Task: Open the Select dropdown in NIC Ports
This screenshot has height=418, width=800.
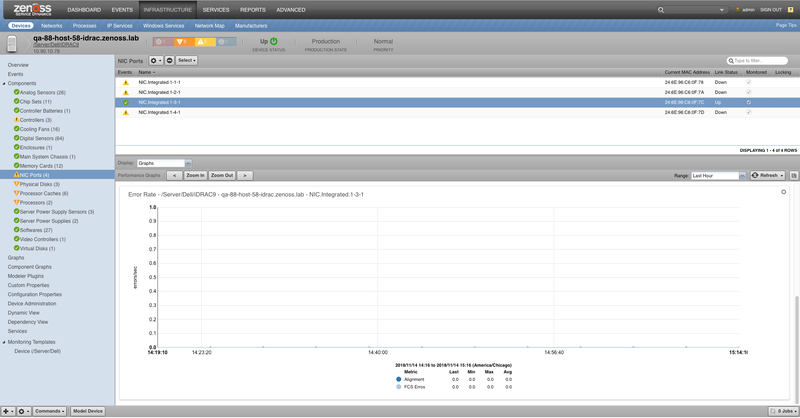Action: point(187,60)
